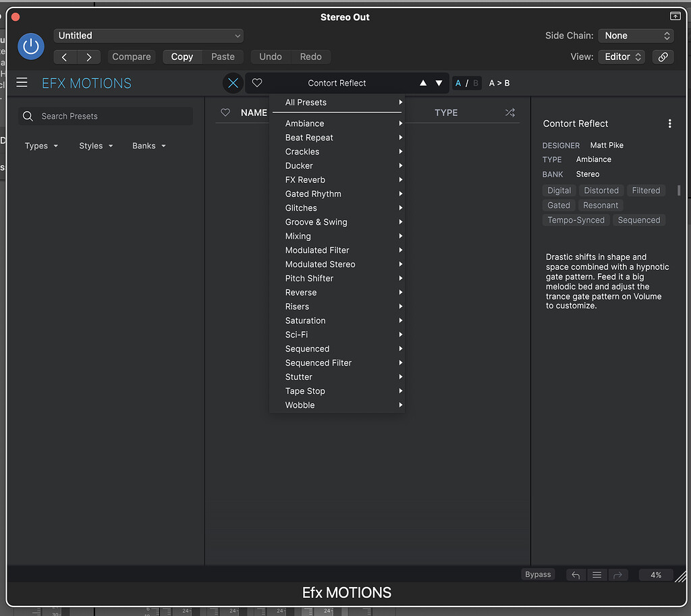Toggle the plugin power button
The width and height of the screenshot is (691, 616).
[31, 47]
